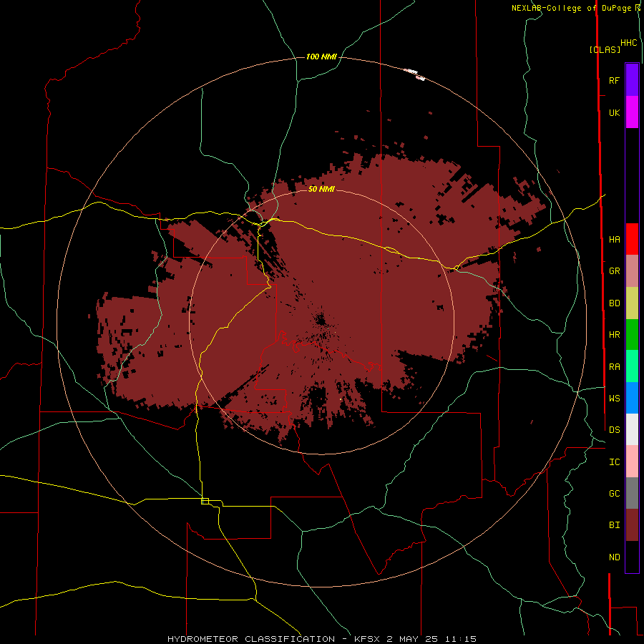Click the white DS legend swatch

click(632, 429)
